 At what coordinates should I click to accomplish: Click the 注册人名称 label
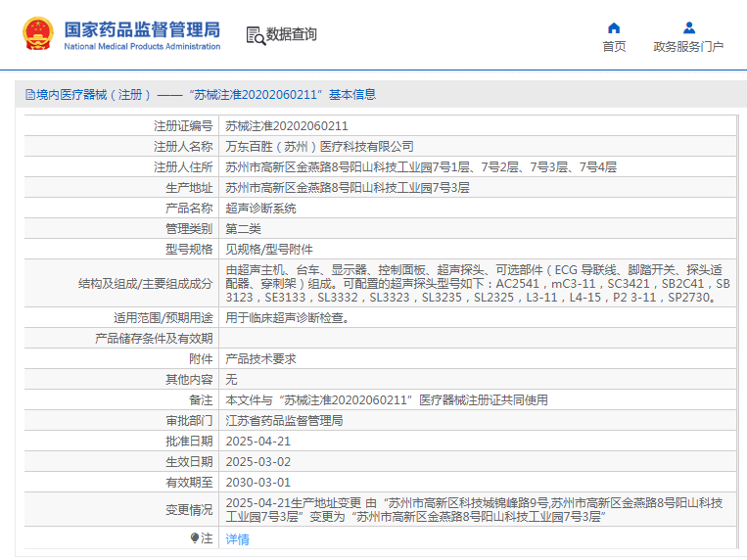pyautogui.click(x=183, y=146)
